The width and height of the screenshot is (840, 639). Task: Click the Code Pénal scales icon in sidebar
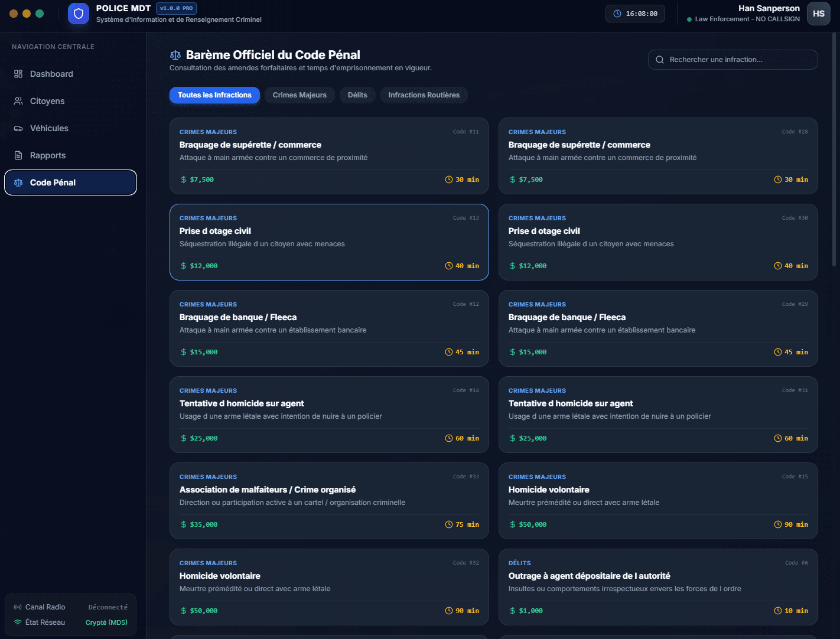coord(18,182)
